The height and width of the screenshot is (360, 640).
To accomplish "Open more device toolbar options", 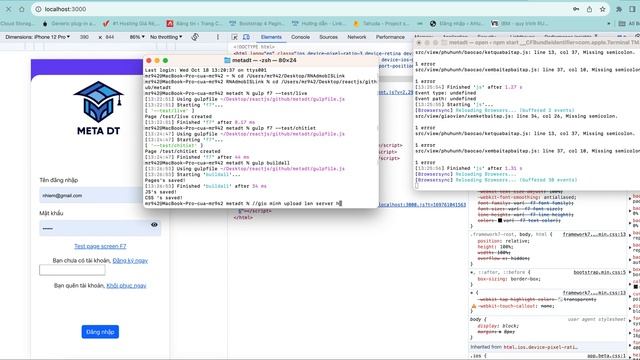I will click(218, 37).
